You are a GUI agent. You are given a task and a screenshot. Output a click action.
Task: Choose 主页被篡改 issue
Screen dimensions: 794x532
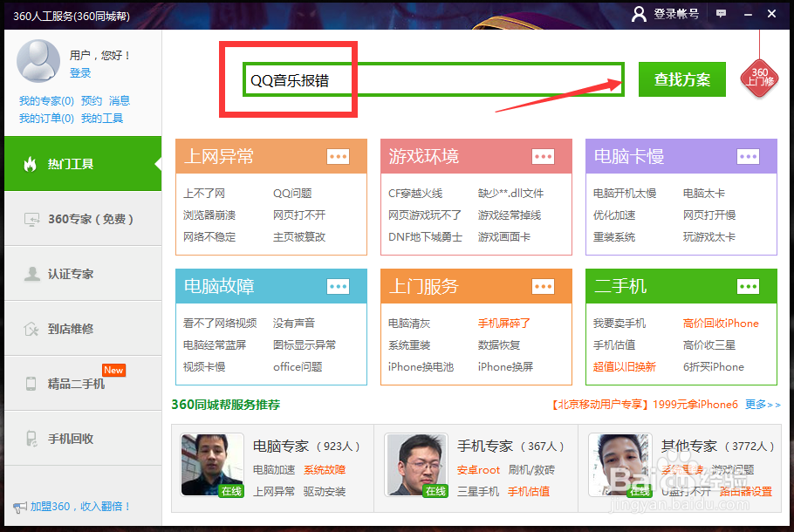299,237
